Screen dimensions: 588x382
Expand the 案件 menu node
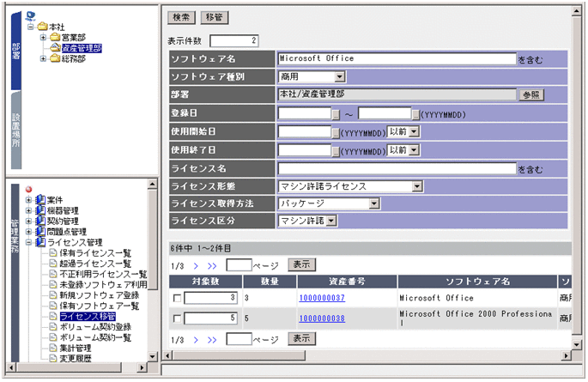[28, 200]
